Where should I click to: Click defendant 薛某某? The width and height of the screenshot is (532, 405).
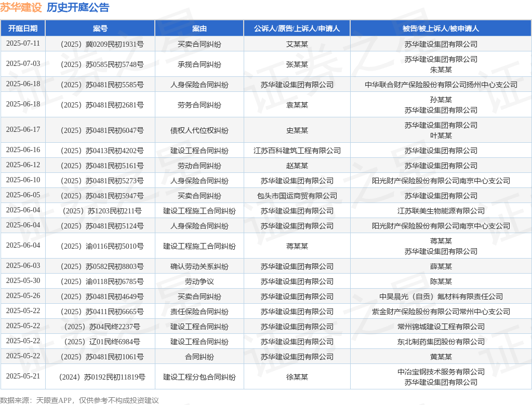pos(441,266)
